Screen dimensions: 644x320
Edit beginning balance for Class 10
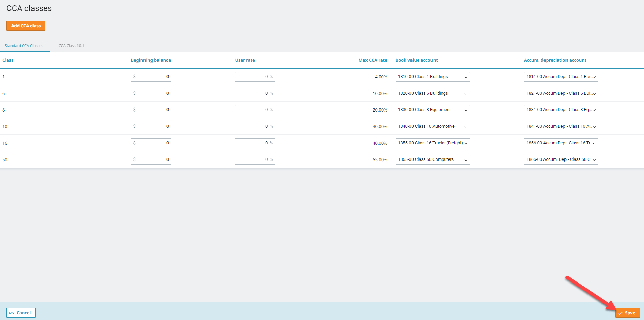point(151,126)
